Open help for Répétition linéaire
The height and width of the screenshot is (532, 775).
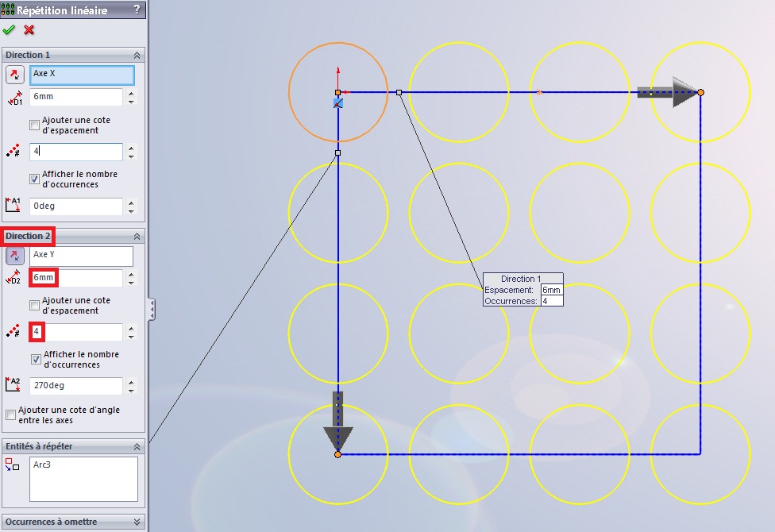click(x=137, y=10)
